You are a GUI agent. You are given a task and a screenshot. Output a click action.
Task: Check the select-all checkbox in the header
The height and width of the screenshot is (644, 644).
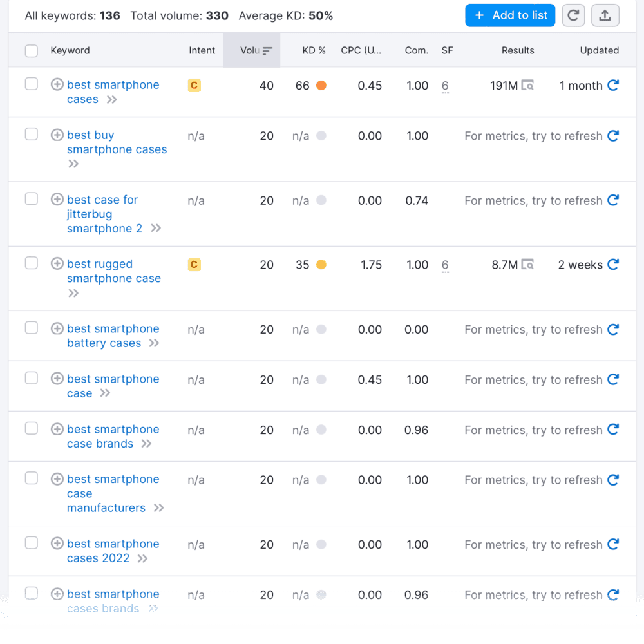tap(31, 50)
